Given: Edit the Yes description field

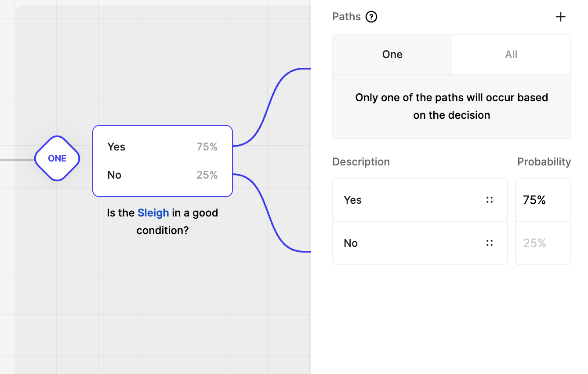Looking at the screenshot, I should click(x=409, y=200).
